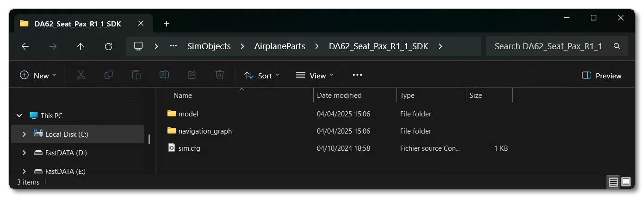This screenshot has height=198, width=644.
Task: Click the Local Disk (C:) drive icon
Action: [38, 134]
